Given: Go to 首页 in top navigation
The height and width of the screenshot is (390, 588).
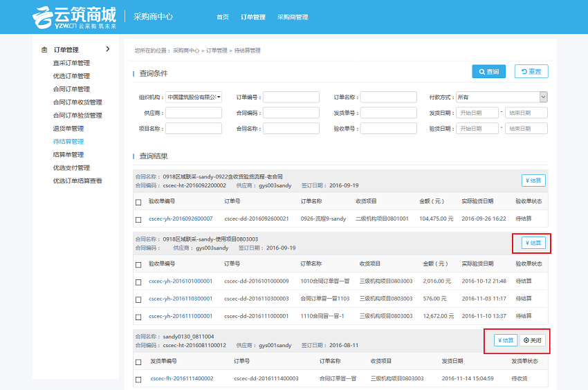Looking at the screenshot, I should point(222,17).
